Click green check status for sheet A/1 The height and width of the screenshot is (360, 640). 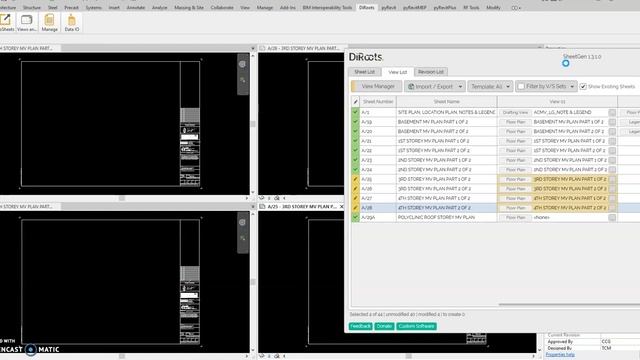[356, 112]
